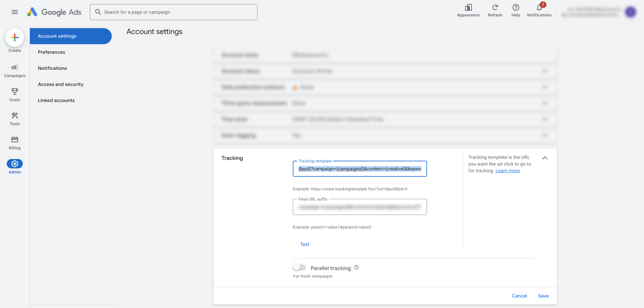Viewport: 644px width, 308px height.
Task: Select the Goals sidebar icon
Action: point(14,91)
